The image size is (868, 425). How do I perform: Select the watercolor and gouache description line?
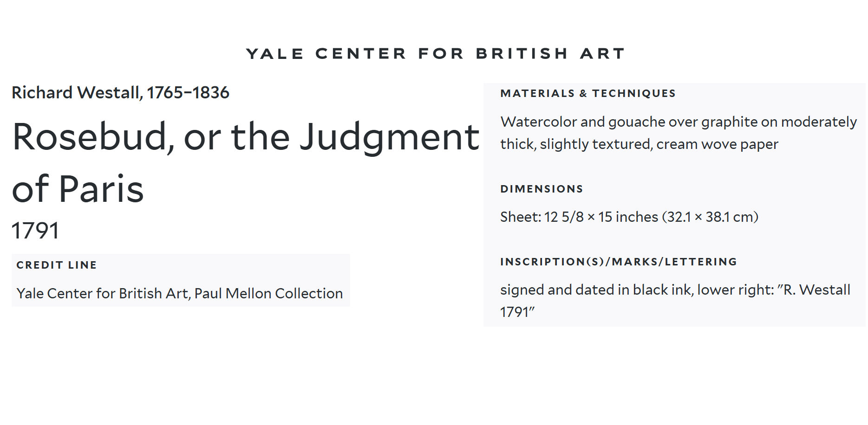click(x=679, y=122)
